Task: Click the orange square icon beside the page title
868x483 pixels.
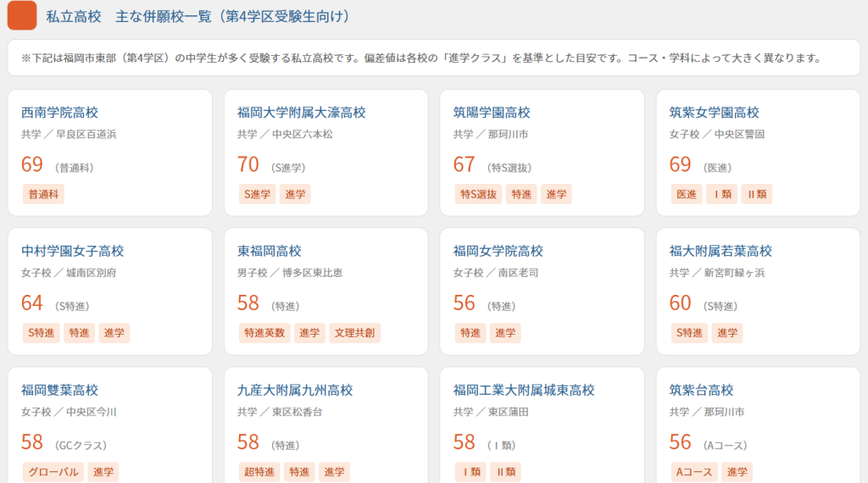Action: pyautogui.click(x=22, y=15)
